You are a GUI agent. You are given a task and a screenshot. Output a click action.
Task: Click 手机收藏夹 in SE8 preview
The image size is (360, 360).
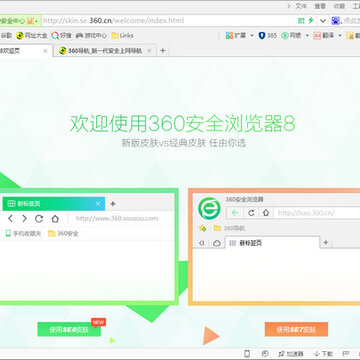23,233
